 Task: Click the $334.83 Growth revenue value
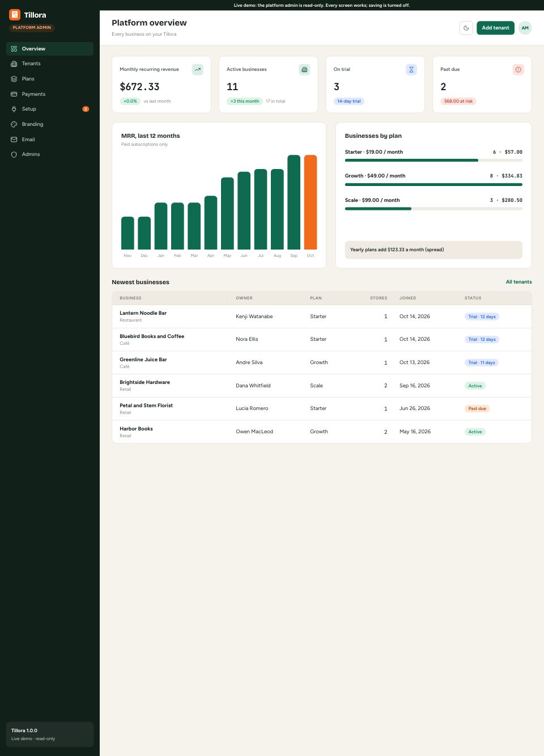point(512,176)
